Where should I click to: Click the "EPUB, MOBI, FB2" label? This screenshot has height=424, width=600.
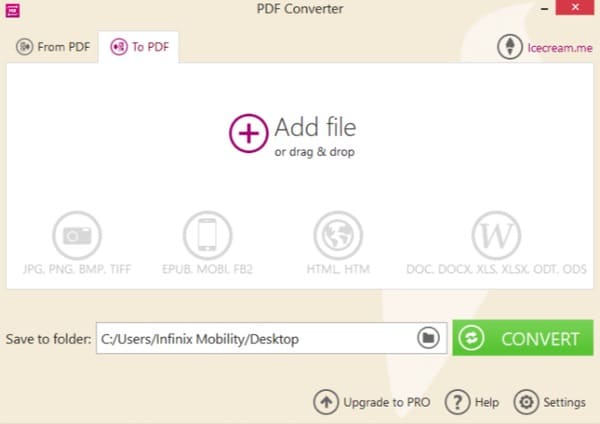(207, 269)
